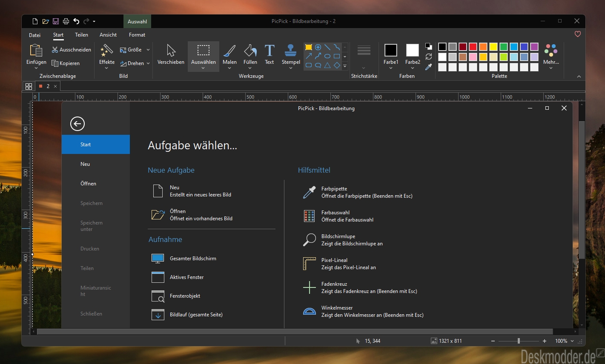Collapse the ribbon with the chevron
Screen dimensions: 605x364
[579, 77]
